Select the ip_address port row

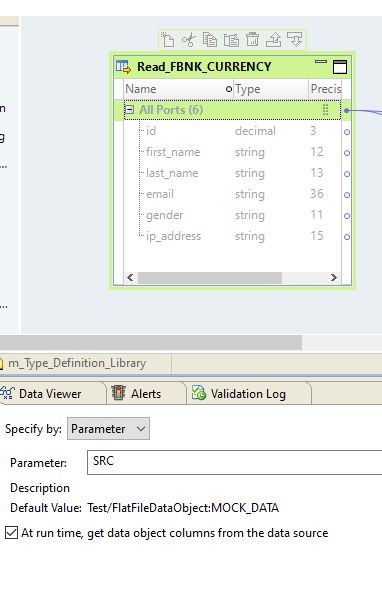pyautogui.click(x=232, y=236)
